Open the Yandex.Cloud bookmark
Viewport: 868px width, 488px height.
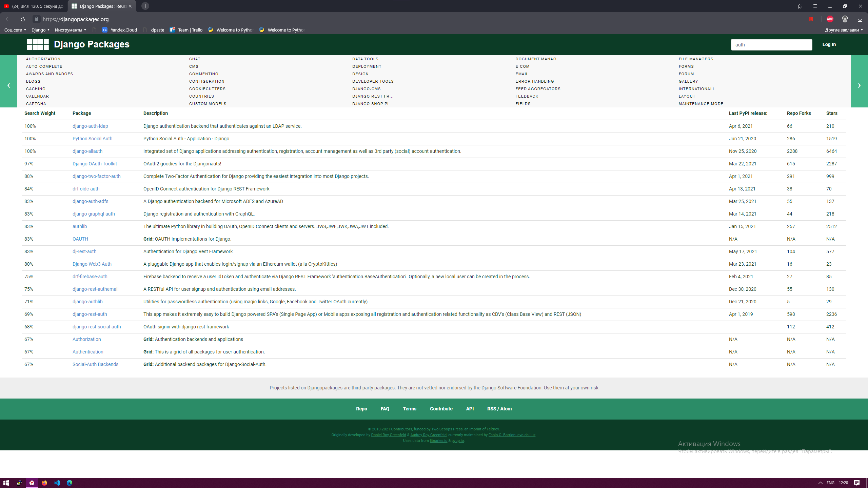pyautogui.click(x=120, y=30)
